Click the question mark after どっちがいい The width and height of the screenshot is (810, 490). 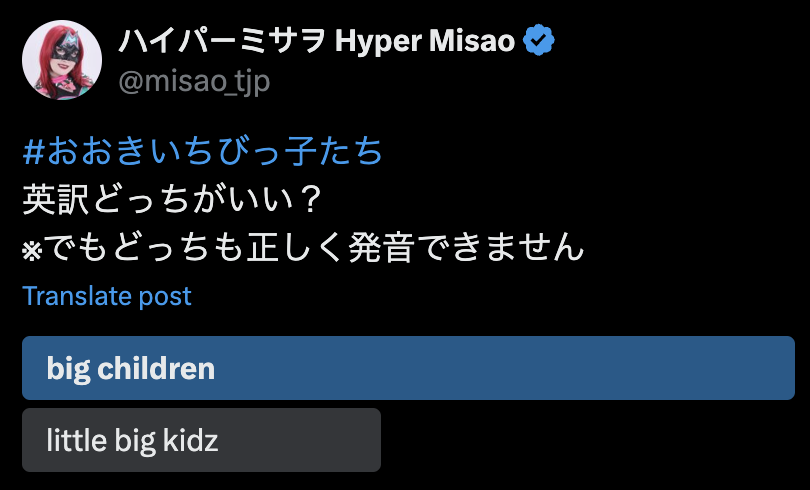pos(310,199)
